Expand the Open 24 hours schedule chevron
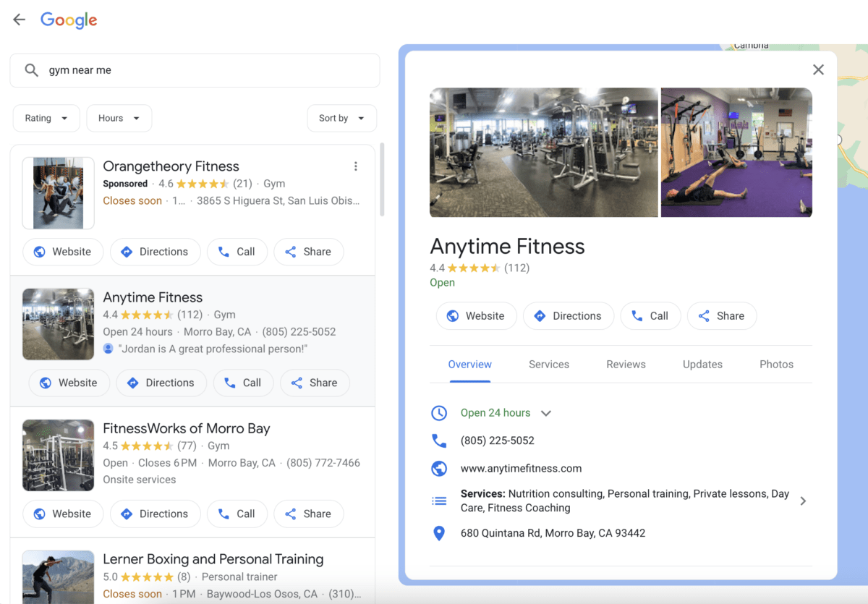The height and width of the screenshot is (604, 868). click(546, 413)
